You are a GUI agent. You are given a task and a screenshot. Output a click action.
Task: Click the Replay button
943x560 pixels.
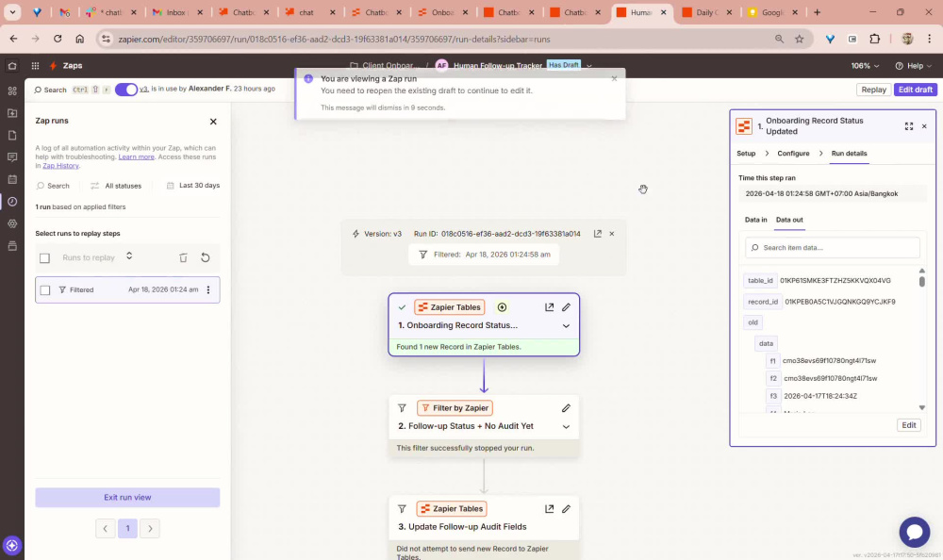873,90
